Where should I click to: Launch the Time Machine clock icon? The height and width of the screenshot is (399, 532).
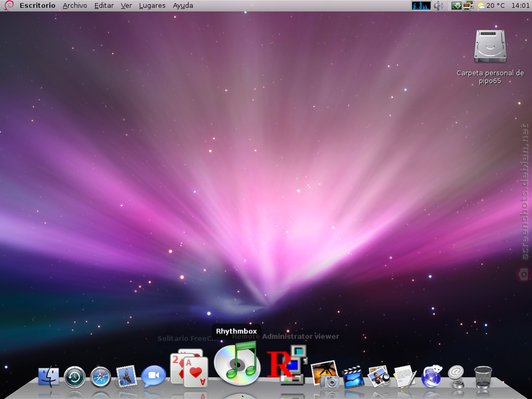click(x=74, y=377)
